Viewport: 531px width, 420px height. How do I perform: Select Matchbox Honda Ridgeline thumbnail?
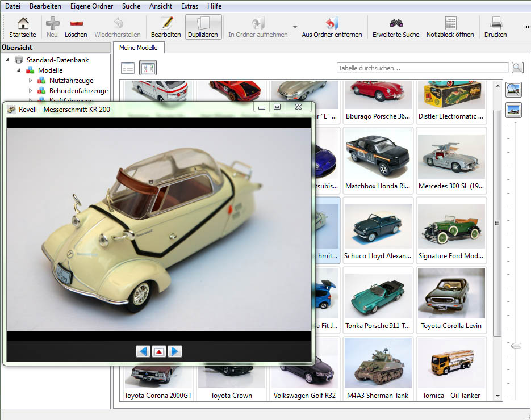378,161
